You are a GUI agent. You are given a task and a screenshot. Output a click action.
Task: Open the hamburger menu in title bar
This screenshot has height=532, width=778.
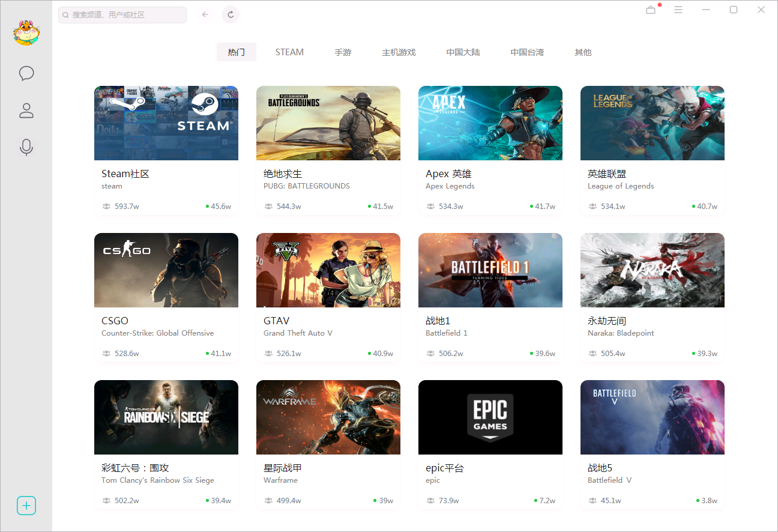[x=678, y=10]
